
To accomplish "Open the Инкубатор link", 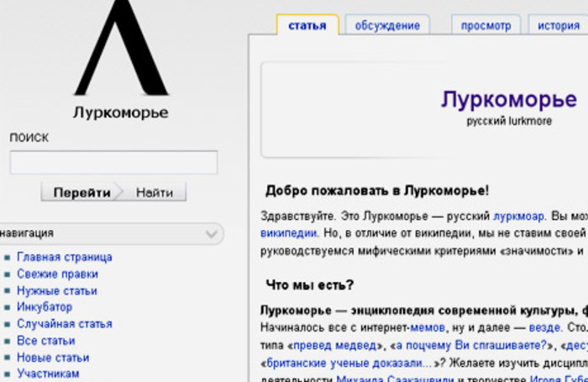I will coord(45,307).
